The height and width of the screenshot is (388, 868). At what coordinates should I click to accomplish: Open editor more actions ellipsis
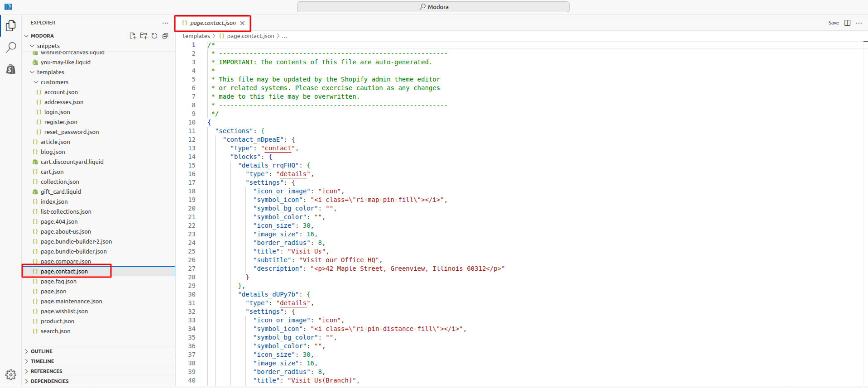859,23
